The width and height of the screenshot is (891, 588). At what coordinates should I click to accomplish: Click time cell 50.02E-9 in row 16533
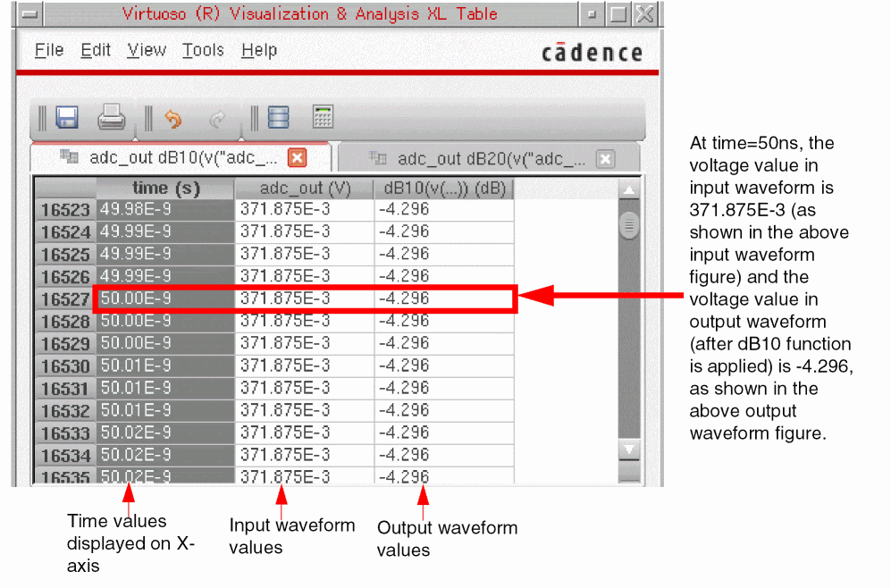pos(165,433)
